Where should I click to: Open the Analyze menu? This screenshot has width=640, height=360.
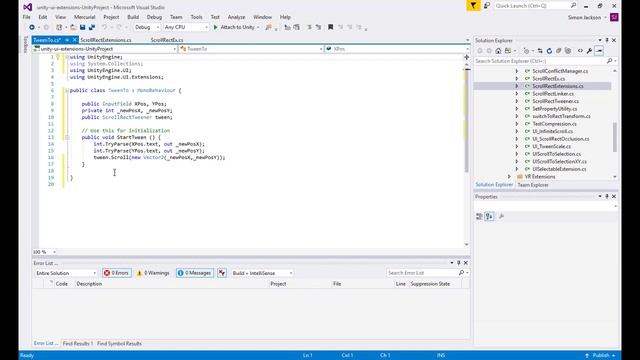tap(236, 17)
